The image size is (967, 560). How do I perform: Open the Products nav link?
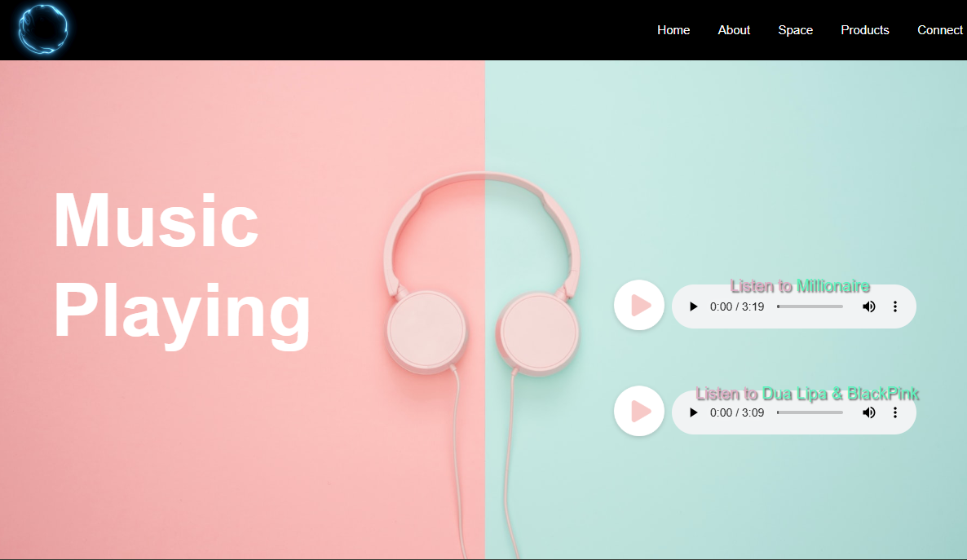tap(864, 30)
